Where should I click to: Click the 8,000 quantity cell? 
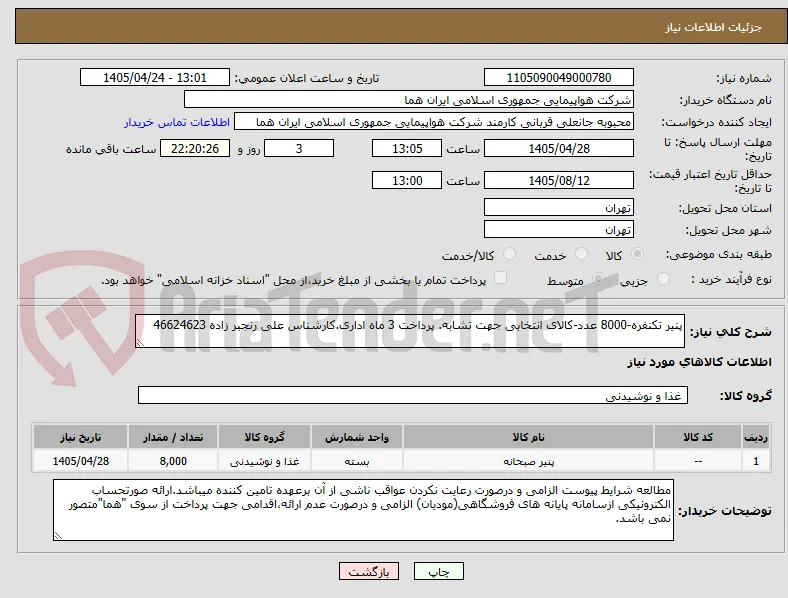(x=173, y=461)
